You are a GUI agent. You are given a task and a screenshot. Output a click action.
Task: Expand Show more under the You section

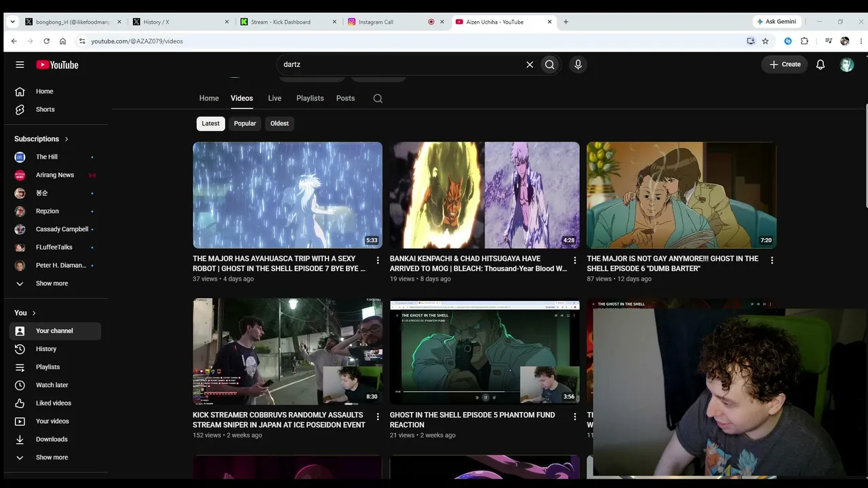click(56, 457)
